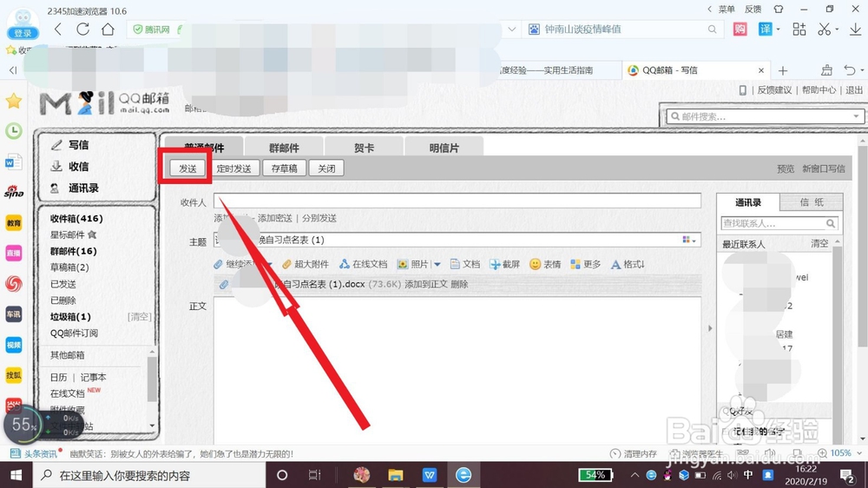Open File Explorer in the taskbar

click(395, 475)
